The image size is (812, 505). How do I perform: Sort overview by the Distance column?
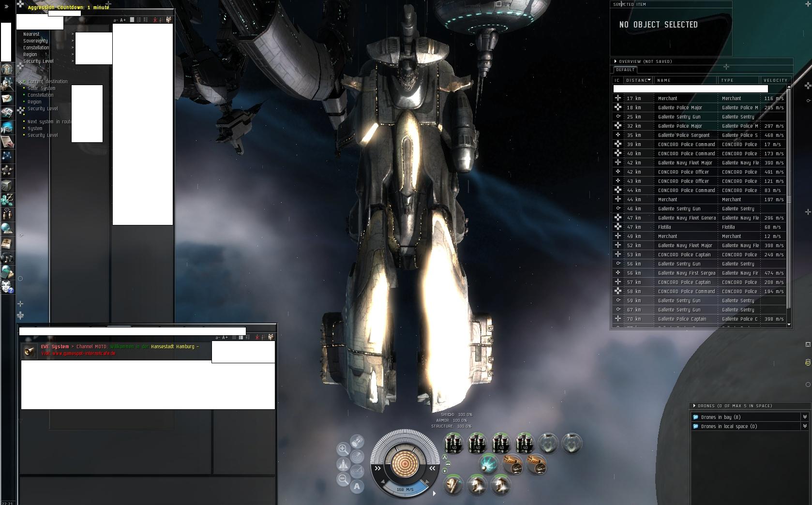[x=638, y=80]
